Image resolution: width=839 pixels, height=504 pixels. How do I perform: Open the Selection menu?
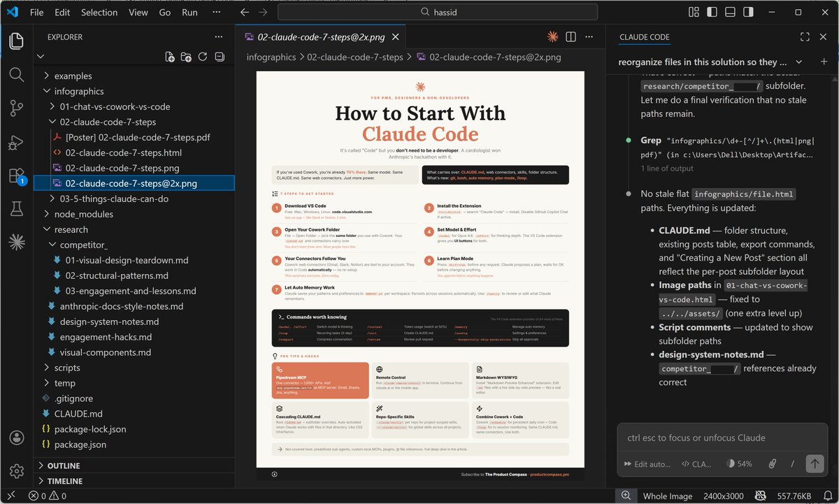99,12
